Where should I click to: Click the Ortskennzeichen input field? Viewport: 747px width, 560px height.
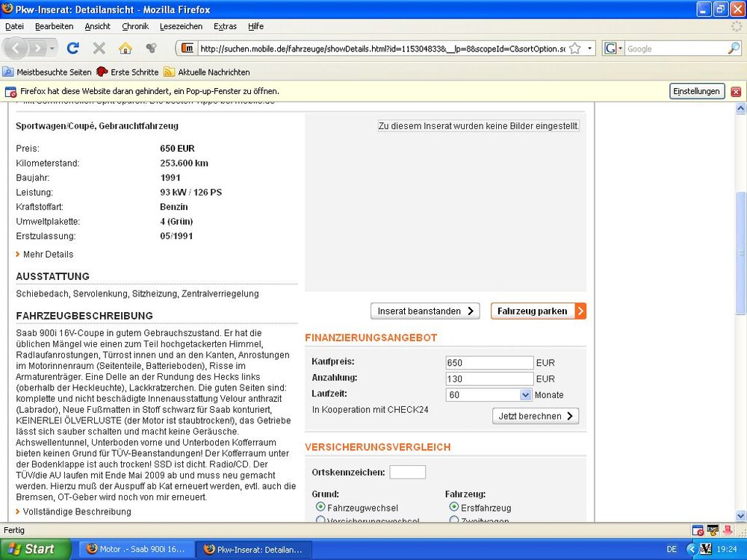pyautogui.click(x=407, y=473)
